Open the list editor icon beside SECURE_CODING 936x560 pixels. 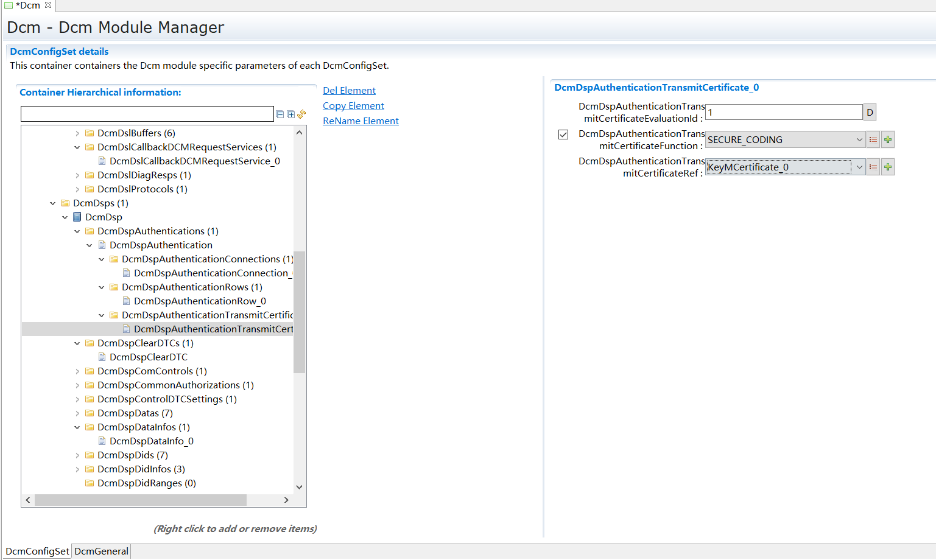[x=873, y=139]
